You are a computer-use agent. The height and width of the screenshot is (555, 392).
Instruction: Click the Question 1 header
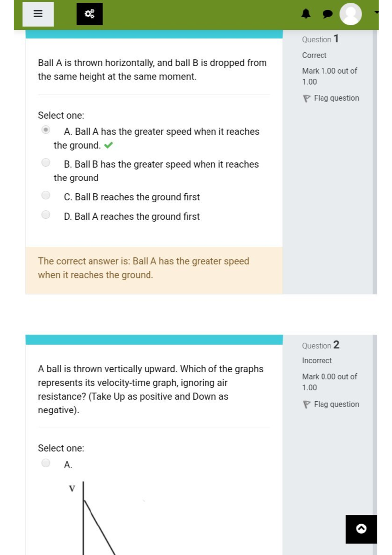[320, 39]
